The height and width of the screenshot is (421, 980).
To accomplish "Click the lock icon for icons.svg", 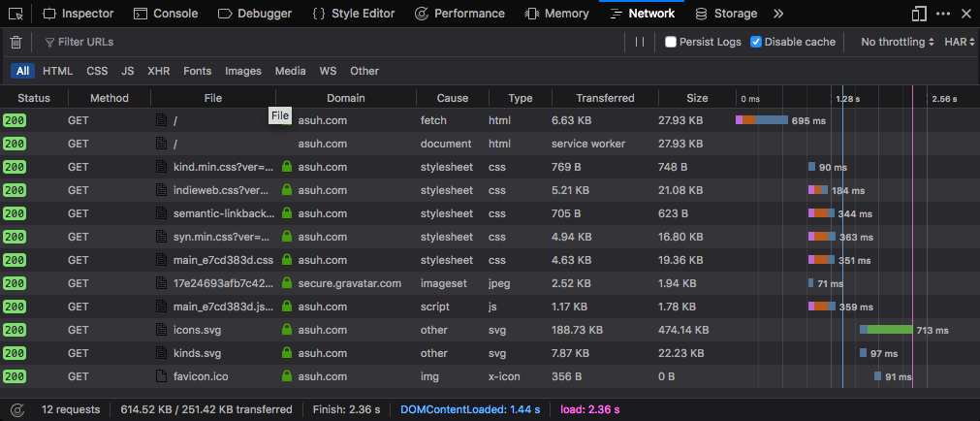I will tap(287, 329).
